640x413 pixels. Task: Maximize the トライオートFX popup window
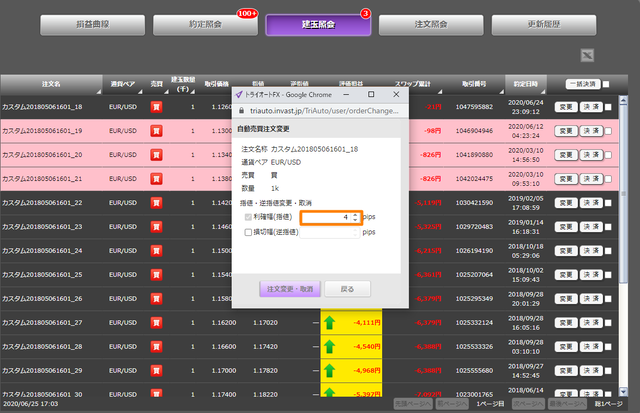pyautogui.click(x=371, y=94)
